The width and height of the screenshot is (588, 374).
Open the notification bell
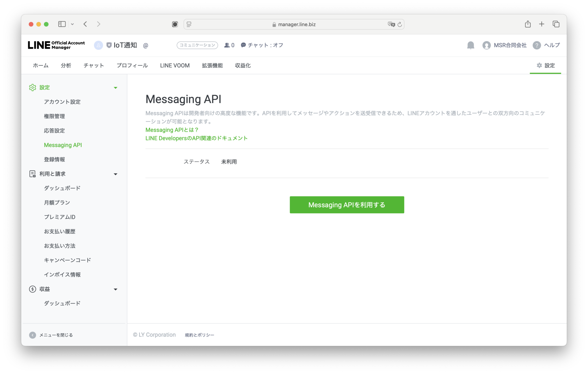[471, 45]
